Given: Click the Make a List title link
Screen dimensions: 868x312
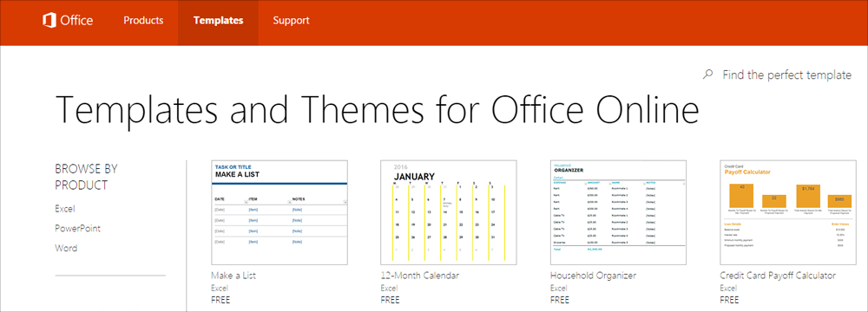Looking at the screenshot, I should tap(233, 275).
